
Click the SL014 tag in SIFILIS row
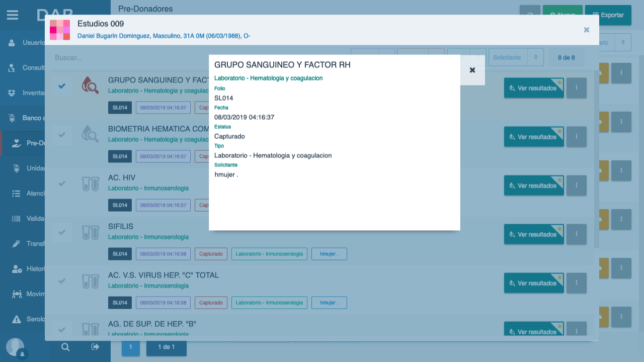[120, 254]
